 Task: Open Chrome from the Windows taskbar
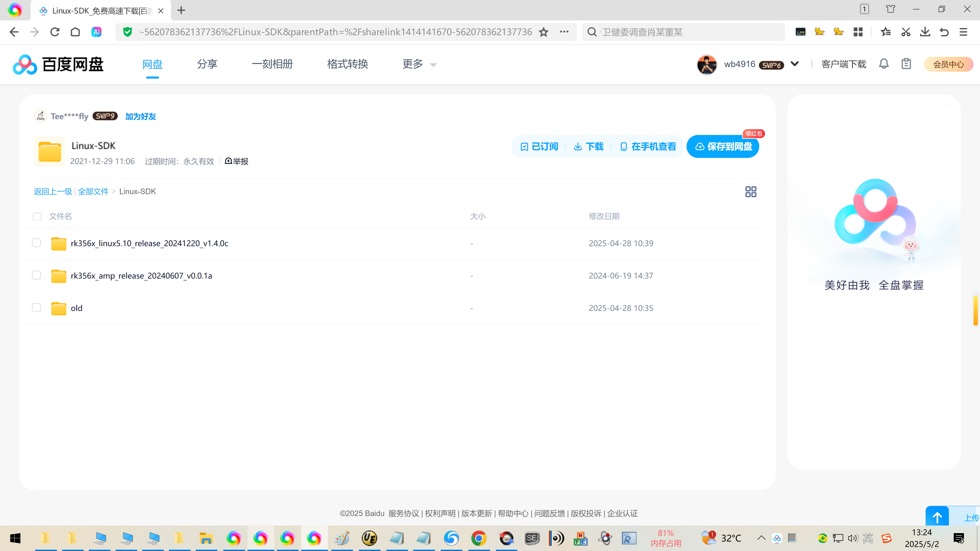click(x=479, y=538)
